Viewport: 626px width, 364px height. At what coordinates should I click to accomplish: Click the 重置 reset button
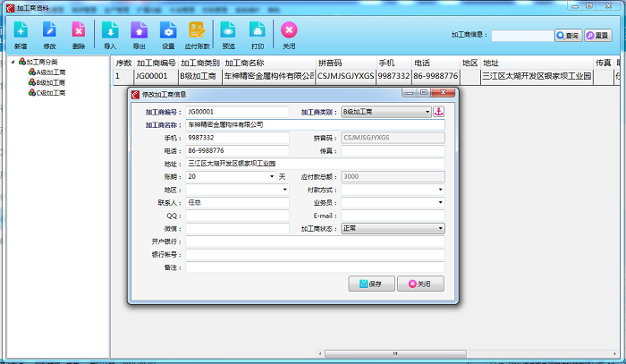598,36
